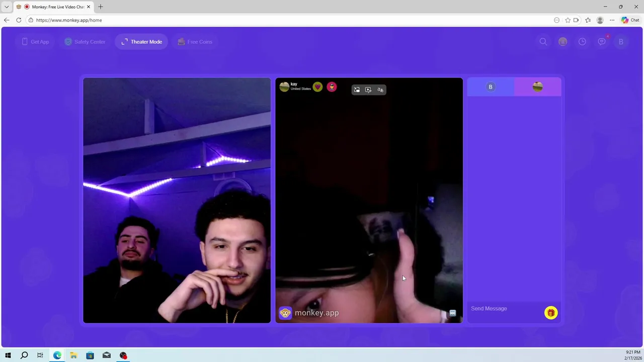Open match history clock icon
Viewport: 644px width, 362px height.
coord(582,42)
